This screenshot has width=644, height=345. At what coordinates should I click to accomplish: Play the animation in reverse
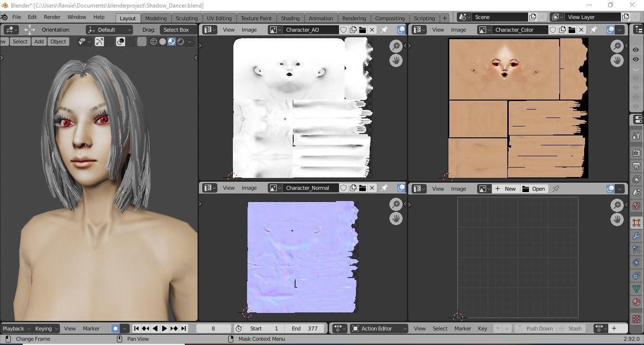click(x=155, y=328)
